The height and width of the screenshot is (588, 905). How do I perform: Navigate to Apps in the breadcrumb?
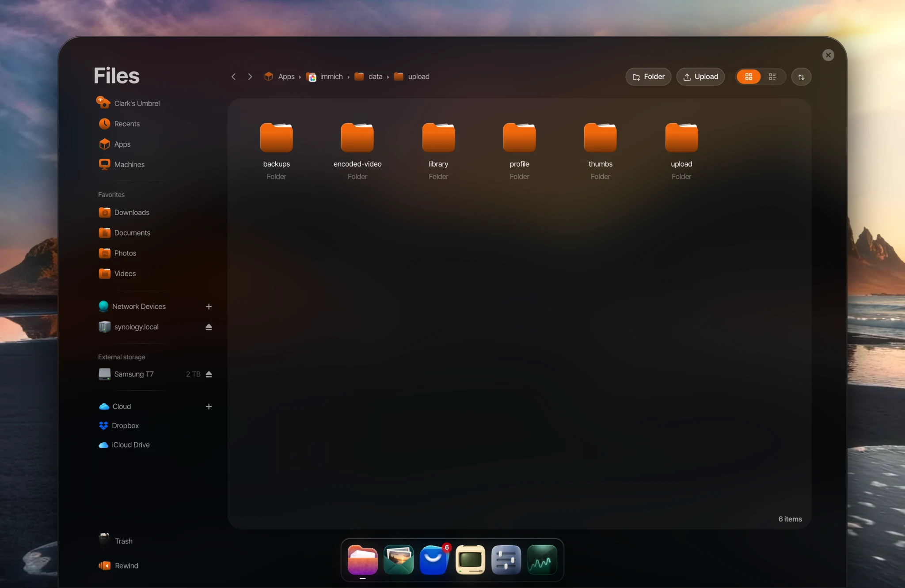(x=279, y=77)
